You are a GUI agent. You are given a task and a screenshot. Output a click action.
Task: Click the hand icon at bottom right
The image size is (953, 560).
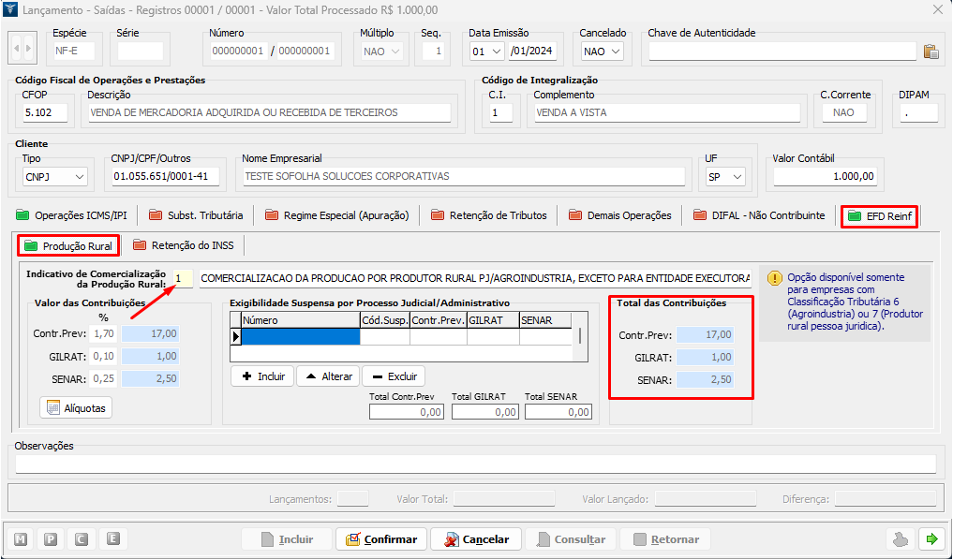[x=901, y=539]
